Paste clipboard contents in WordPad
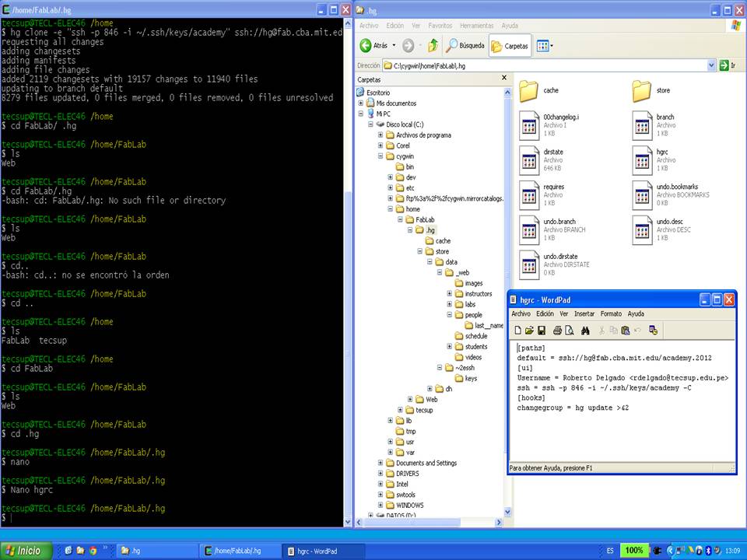Image resolution: width=747 pixels, height=560 pixels. 626,331
